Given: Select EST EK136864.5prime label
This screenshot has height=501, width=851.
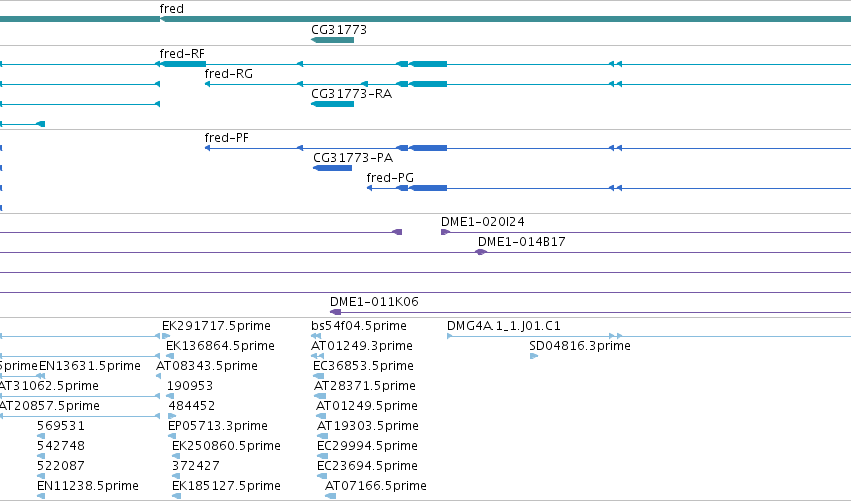Looking at the screenshot, I should point(220,346).
